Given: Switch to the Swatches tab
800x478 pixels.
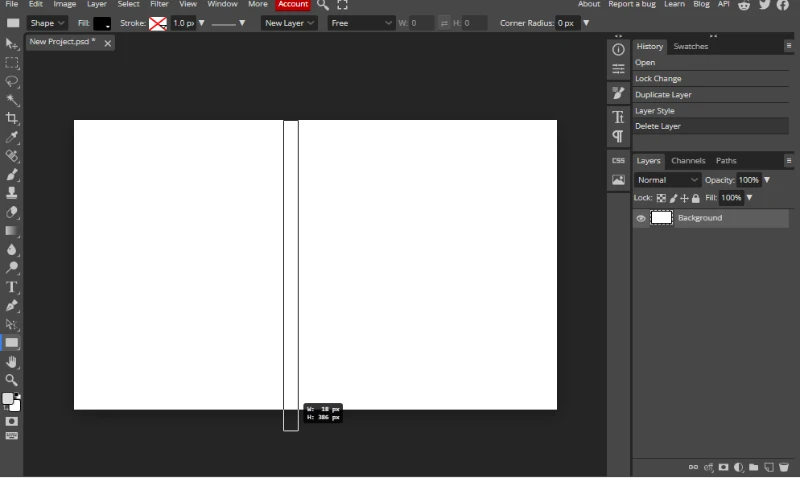Looking at the screenshot, I should tap(691, 46).
